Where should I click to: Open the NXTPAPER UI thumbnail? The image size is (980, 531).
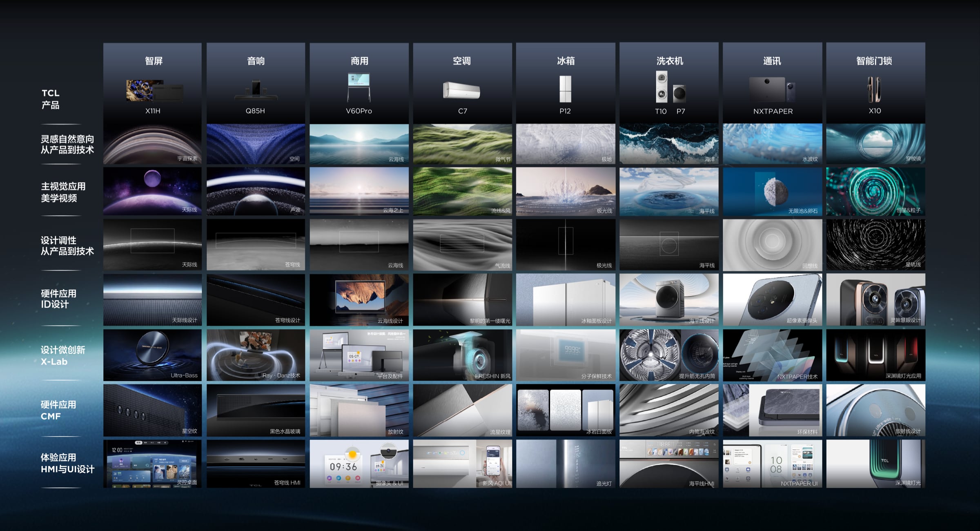[x=772, y=464]
